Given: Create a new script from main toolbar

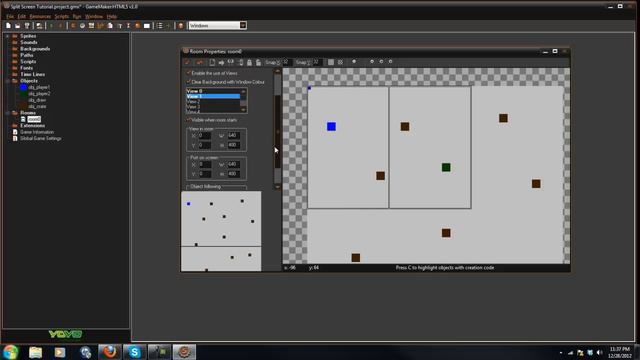Looking at the screenshot, I should [110, 26].
